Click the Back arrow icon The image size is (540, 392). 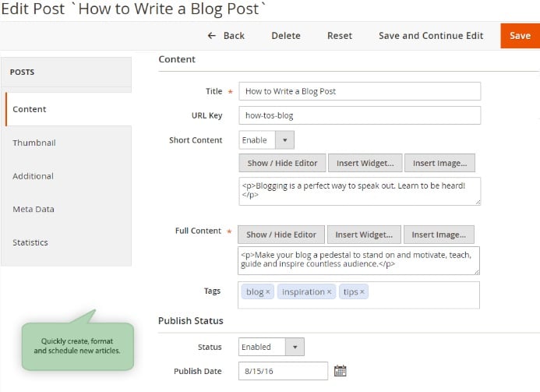point(211,36)
